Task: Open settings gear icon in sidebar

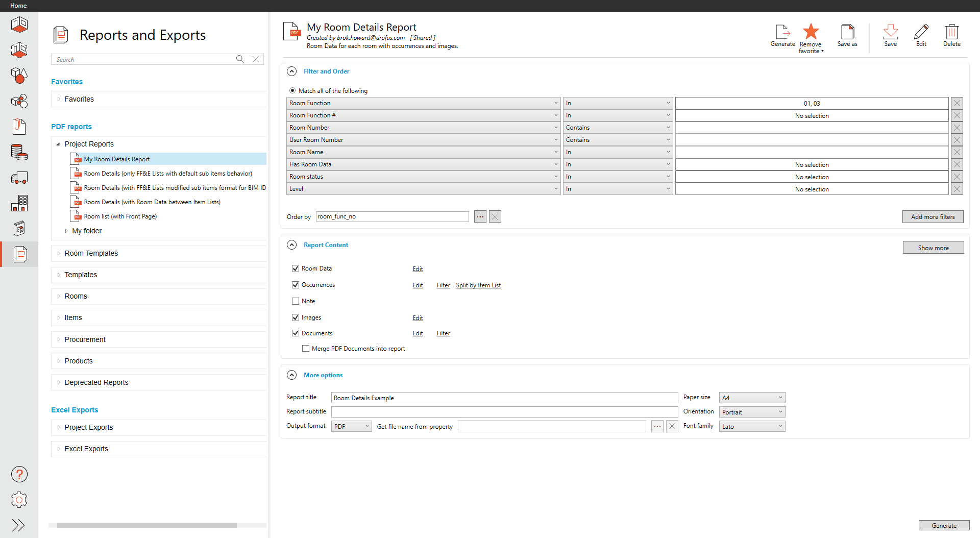Action: 19,500
